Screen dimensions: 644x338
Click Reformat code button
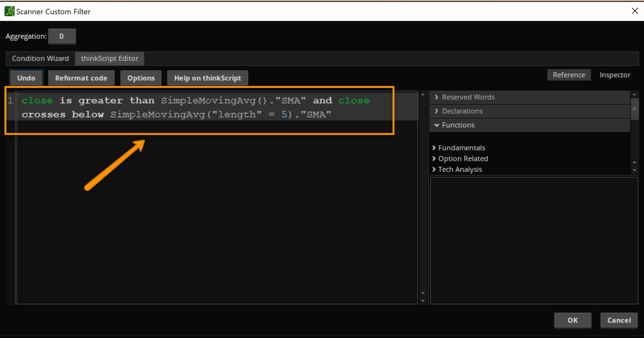(81, 78)
